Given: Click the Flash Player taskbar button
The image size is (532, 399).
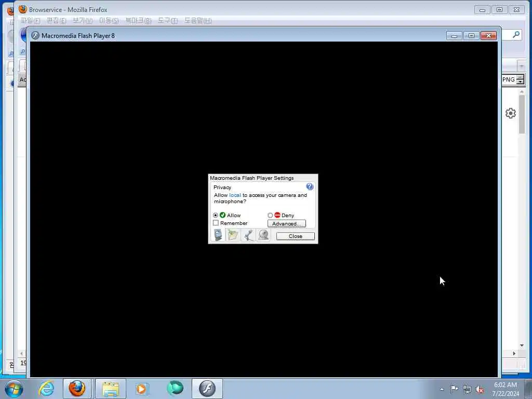Looking at the screenshot, I should pyautogui.click(x=207, y=389).
